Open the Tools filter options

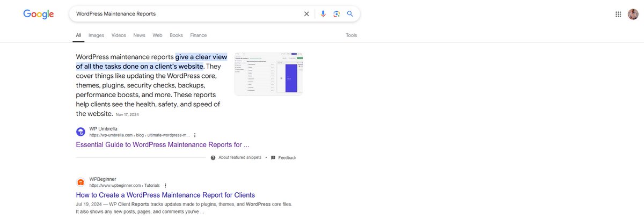click(352, 35)
